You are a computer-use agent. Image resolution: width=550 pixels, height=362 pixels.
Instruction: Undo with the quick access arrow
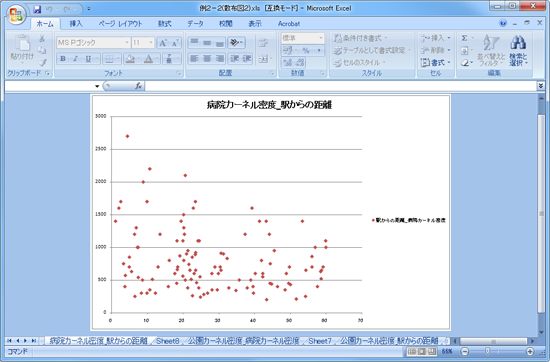[49, 9]
